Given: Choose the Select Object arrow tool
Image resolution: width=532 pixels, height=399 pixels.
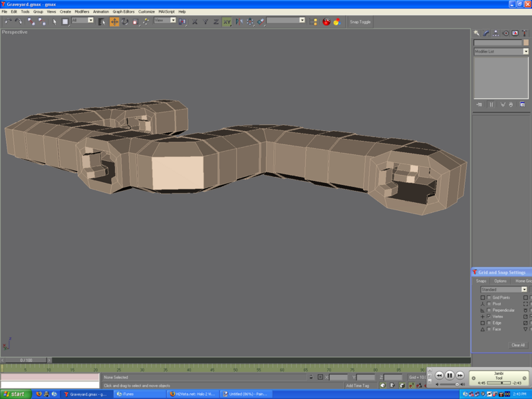Looking at the screenshot, I should (55, 22).
